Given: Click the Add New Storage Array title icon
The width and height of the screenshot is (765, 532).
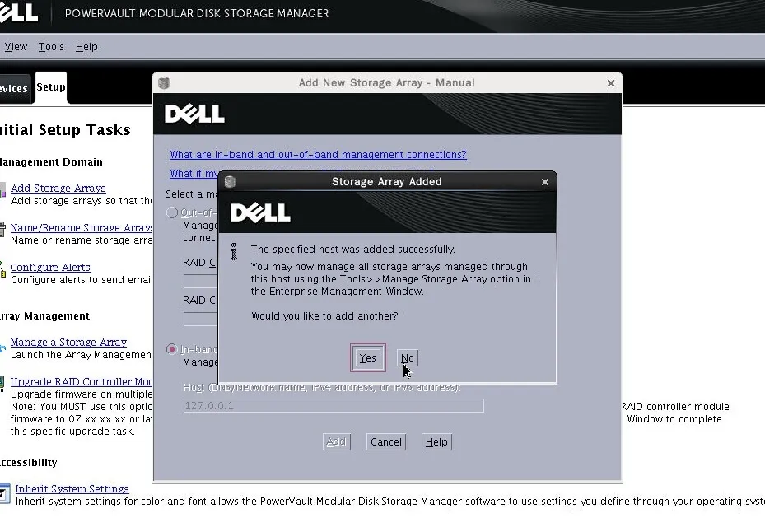Looking at the screenshot, I should pos(164,83).
